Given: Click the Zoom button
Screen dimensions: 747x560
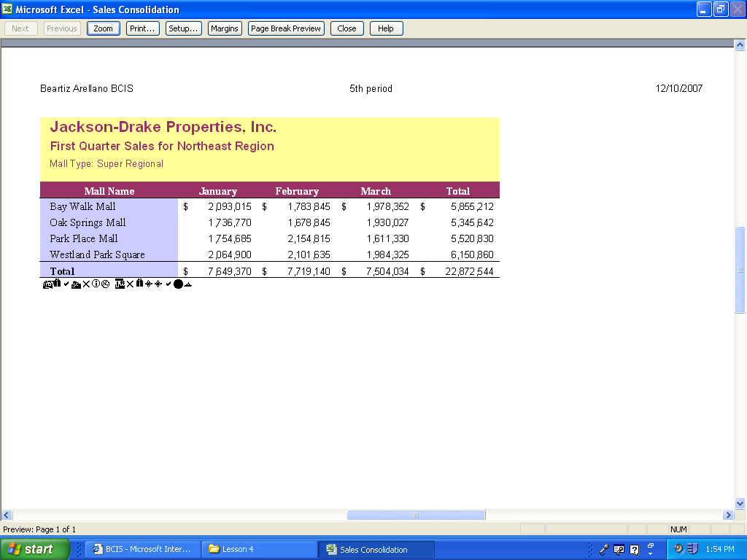Looking at the screenshot, I should (104, 28).
